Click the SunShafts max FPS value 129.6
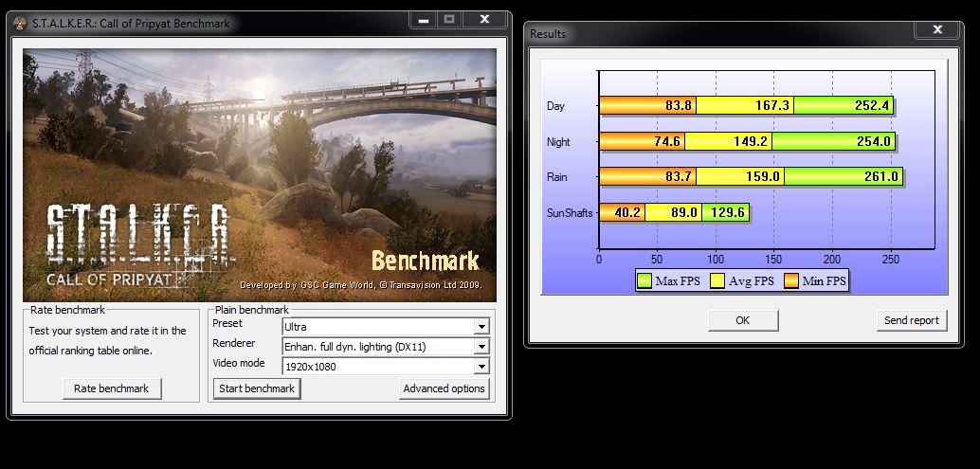Image resolution: width=980 pixels, height=469 pixels. click(727, 213)
